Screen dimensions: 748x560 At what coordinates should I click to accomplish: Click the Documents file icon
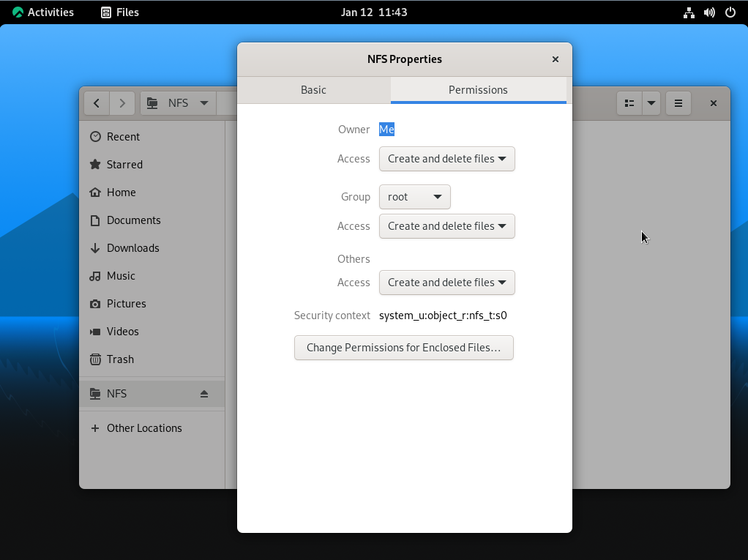click(95, 220)
